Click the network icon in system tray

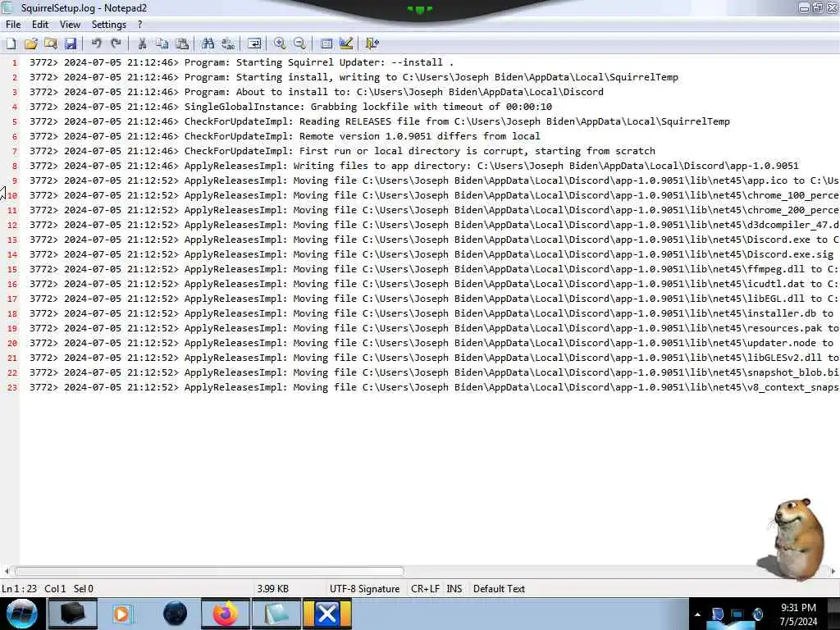click(x=737, y=614)
